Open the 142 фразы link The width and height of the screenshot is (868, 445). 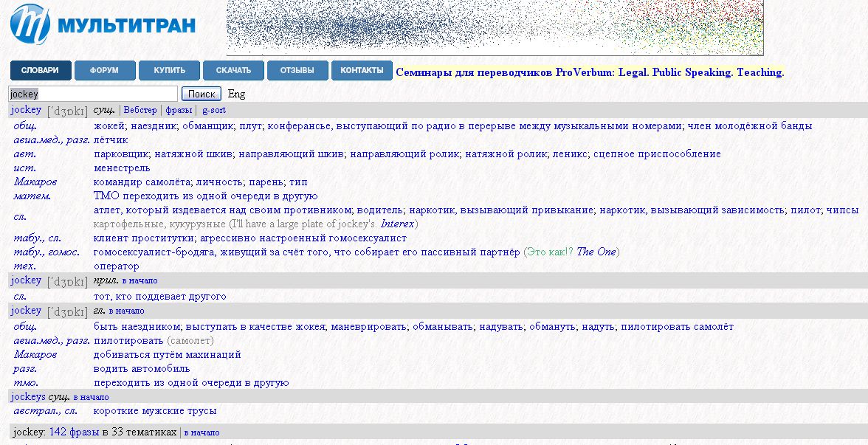point(75,432)
